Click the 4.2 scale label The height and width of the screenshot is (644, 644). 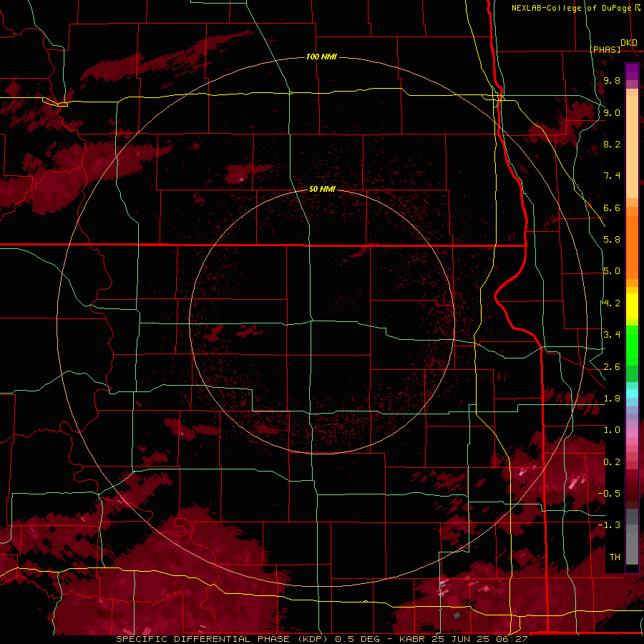click(612, 303)
